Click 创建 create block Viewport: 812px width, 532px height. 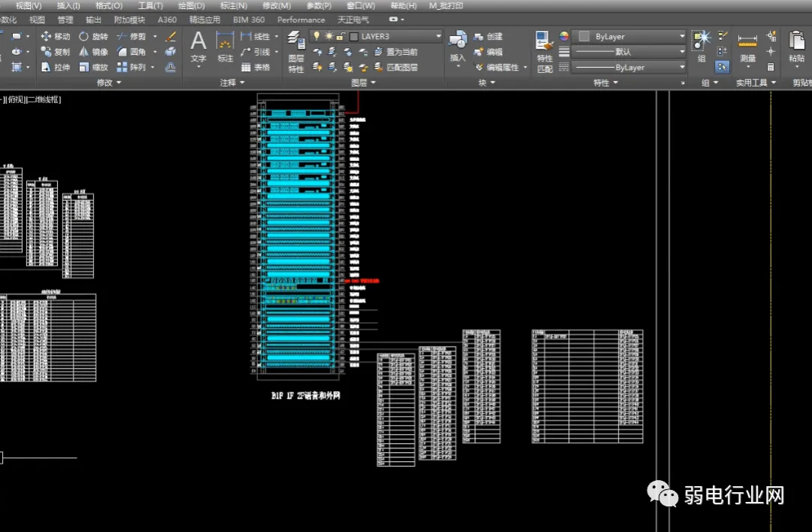pos(488,36)
